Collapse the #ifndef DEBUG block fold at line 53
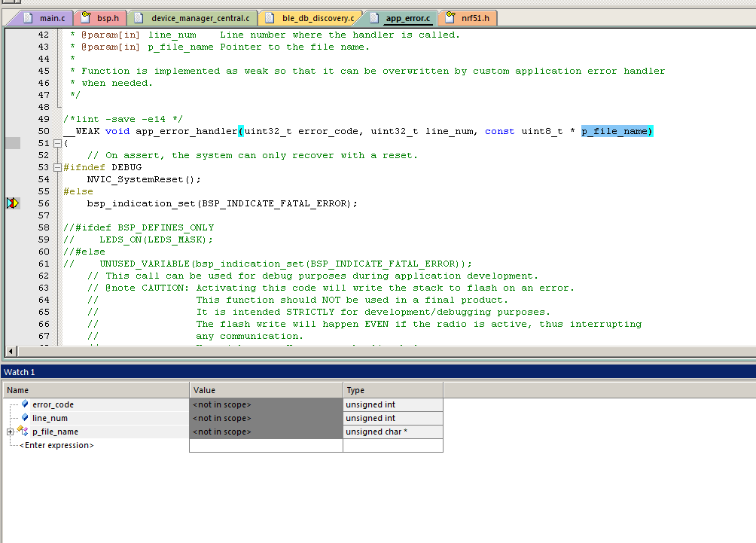 [x=58, y=166]
